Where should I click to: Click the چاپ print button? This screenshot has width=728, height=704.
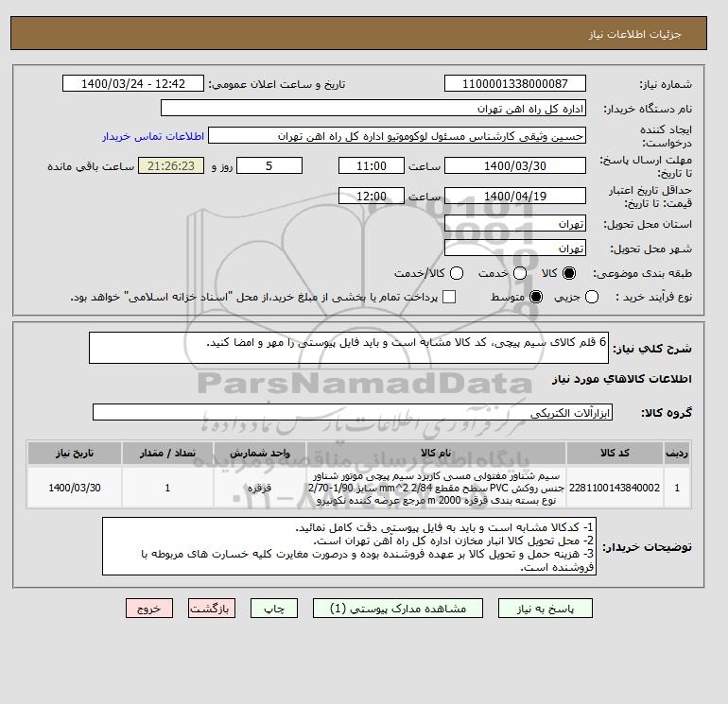[x=274, y=609]
